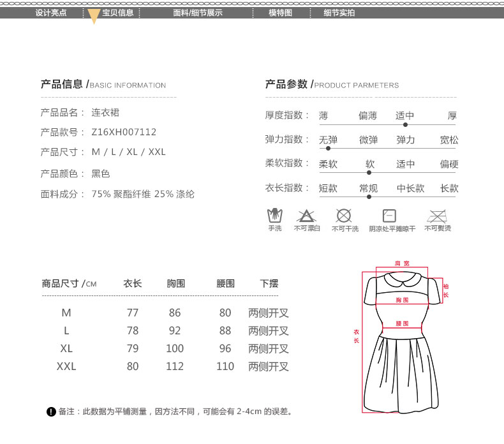The image size is (504, 444).
Task: Click the softness index slider dot
Action: pyautogui.click(x=369, y=172)
